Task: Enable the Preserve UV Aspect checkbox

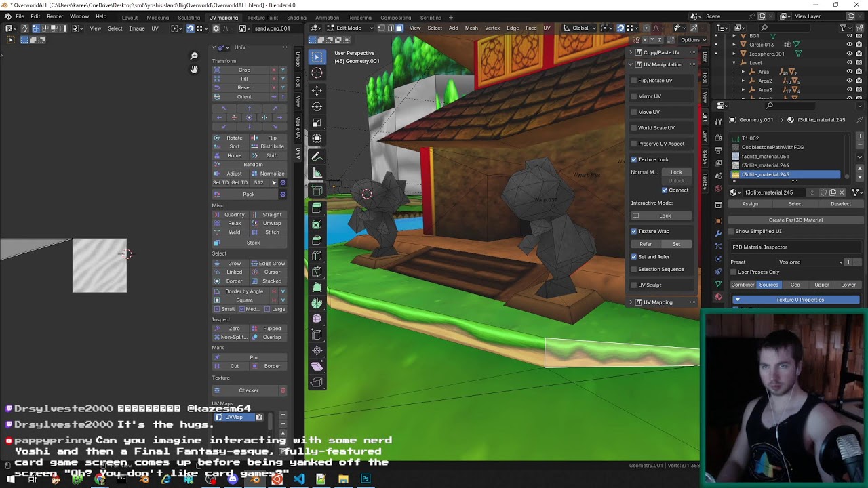Action: (x=634, y=144)
